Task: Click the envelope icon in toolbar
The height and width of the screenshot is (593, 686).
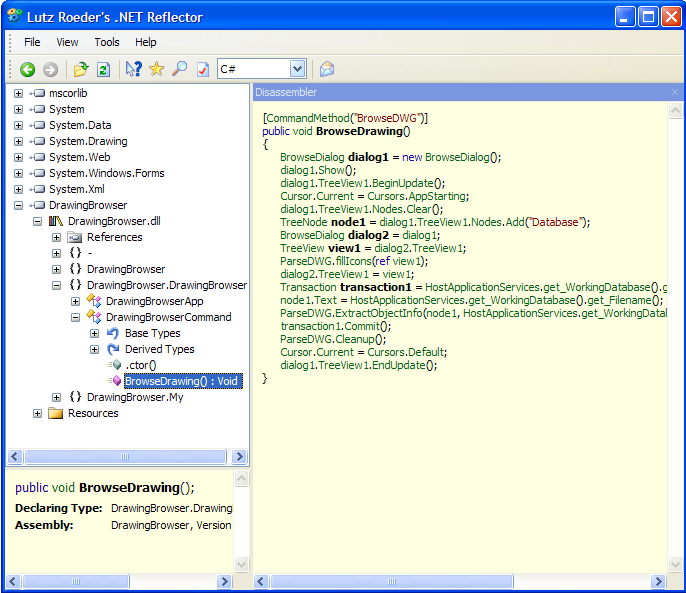Action: tap(326, 69)
